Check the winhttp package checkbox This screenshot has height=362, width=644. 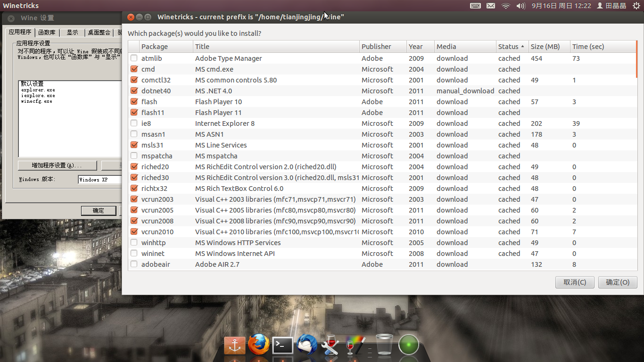click(x=134, y=243)
